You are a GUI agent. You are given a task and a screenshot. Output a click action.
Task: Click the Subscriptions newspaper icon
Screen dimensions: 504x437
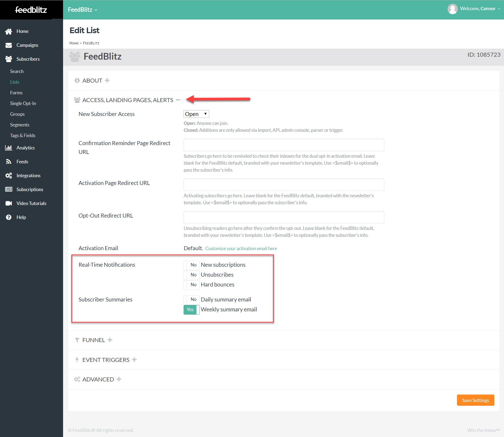tap(9, 190)
